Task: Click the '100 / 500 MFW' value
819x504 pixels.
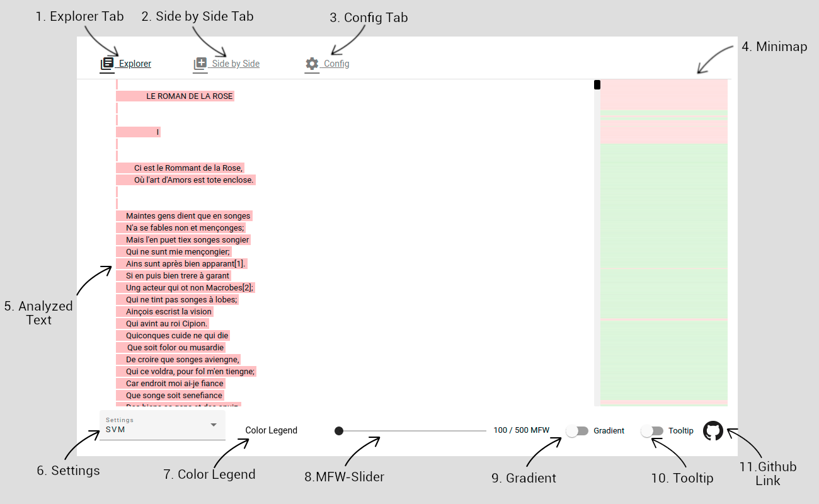Action: click(522, 431)
